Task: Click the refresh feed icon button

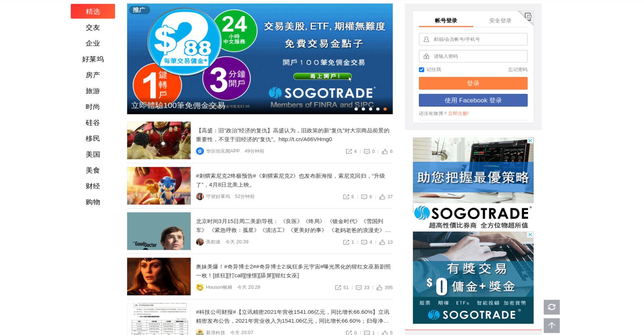Action: (551, 307)
